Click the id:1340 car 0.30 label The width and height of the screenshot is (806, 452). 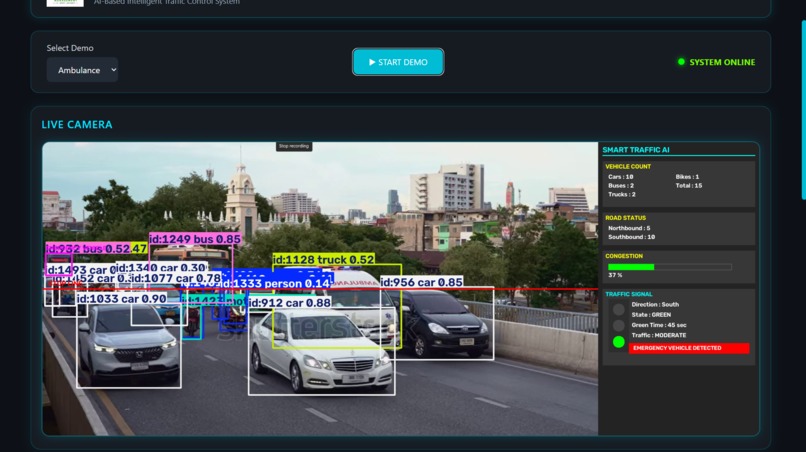pos(161,267)
